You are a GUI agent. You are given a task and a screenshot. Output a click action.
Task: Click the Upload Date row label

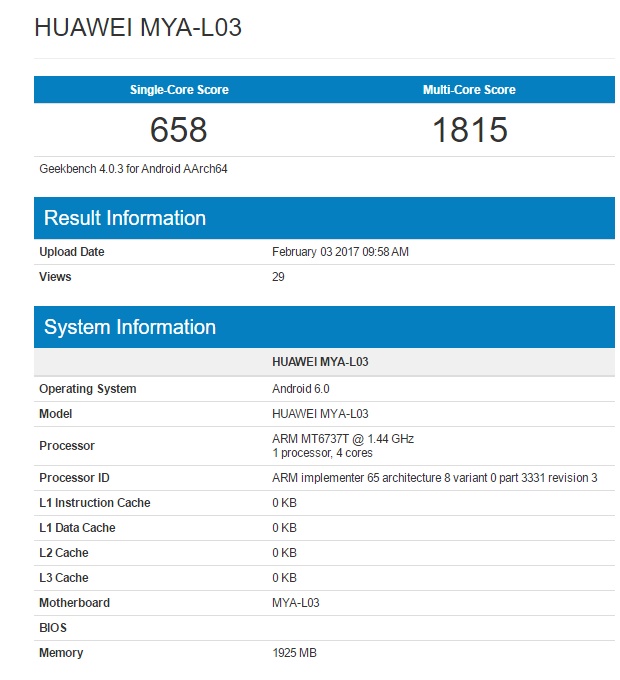tap(72, 252)
